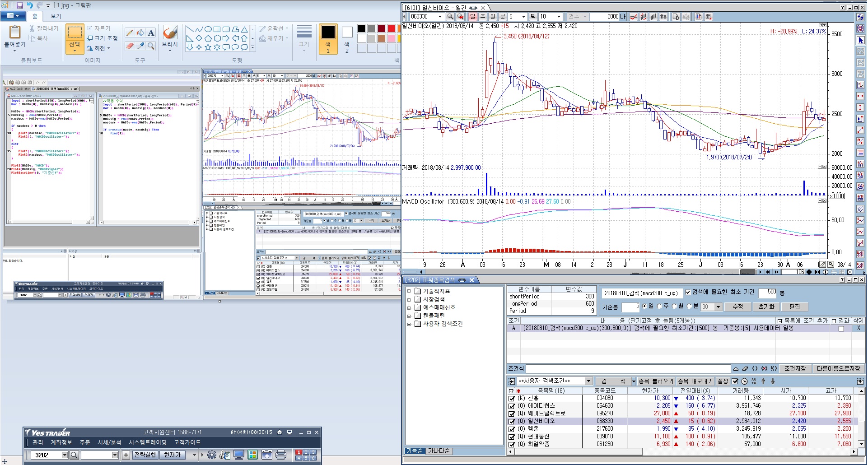This screenshot has width=868, height=465.
Task: Select the Fill bucket tool
Action: (140, 33)
